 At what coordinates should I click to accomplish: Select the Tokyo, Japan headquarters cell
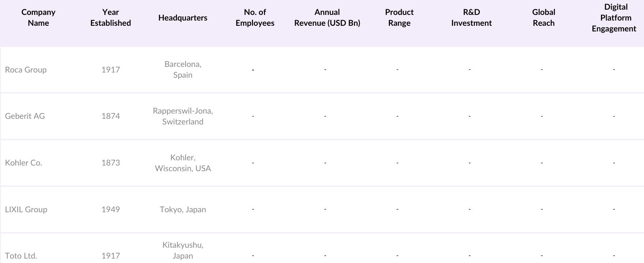tap(183, 209)
